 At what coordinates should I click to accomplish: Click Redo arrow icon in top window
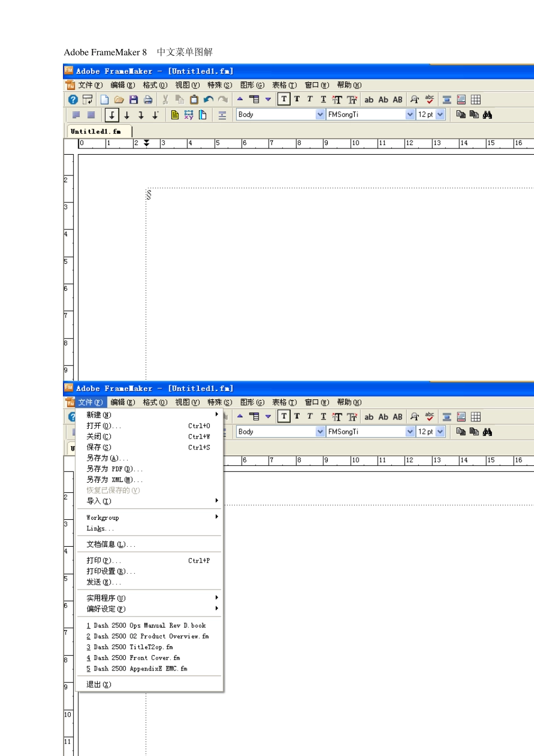tap(223, 100)
